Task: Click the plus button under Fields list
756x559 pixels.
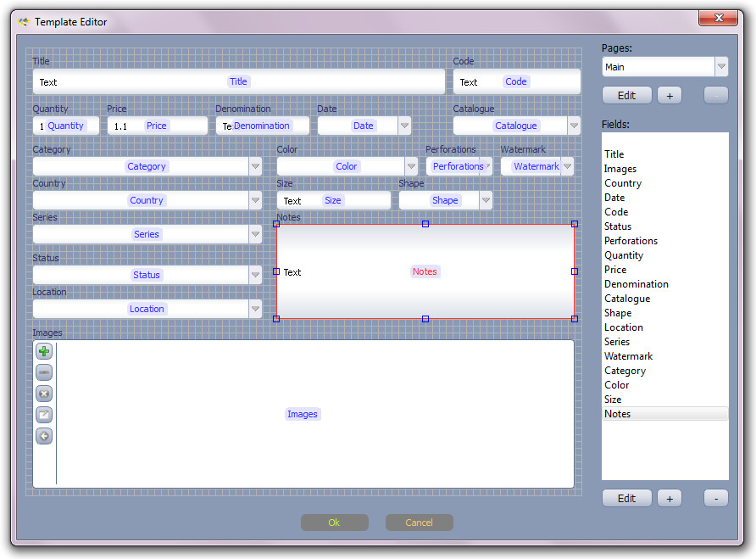Action: coord(670,498)
